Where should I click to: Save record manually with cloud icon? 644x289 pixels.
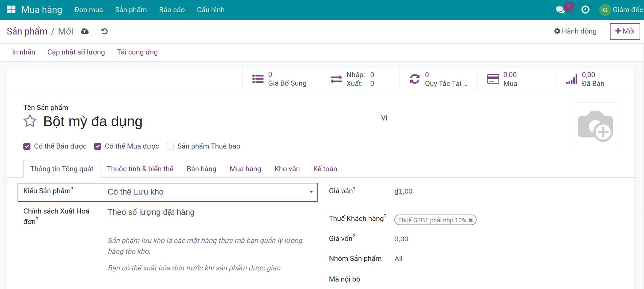85,31
